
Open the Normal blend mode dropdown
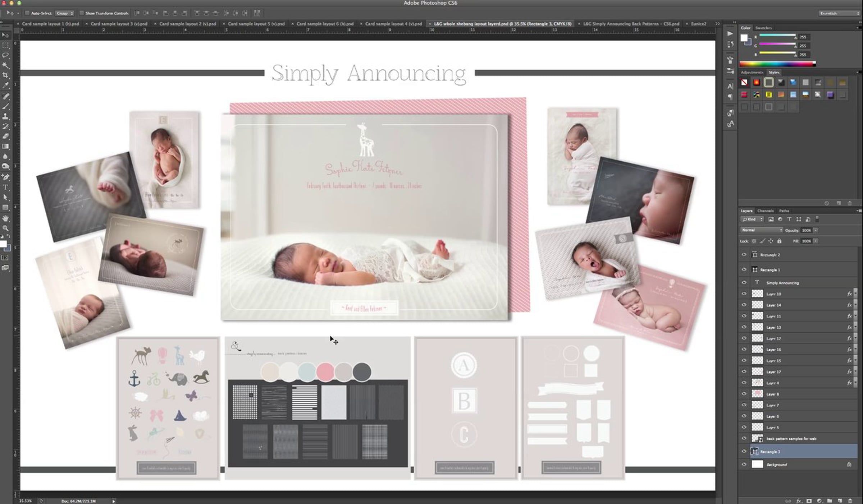(x=761, y=230)
